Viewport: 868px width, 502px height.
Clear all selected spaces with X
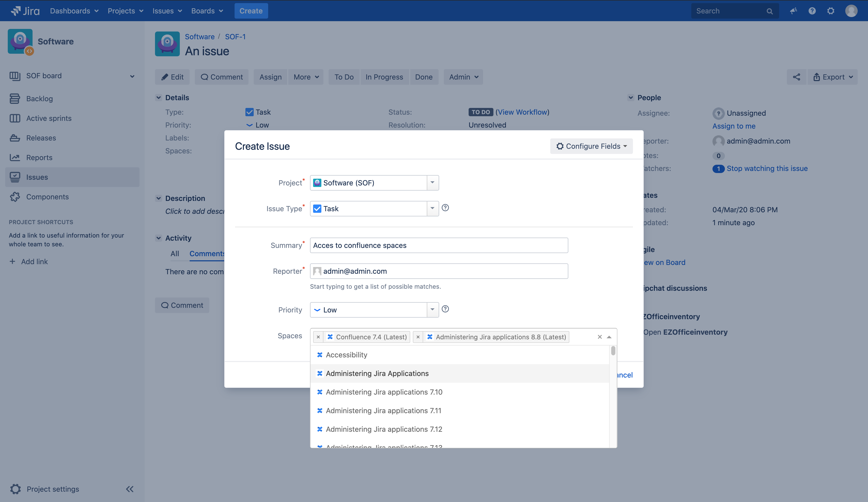(x=599, y=337)
